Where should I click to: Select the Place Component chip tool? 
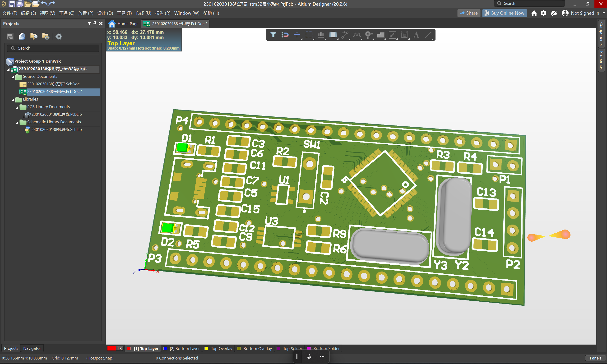(x=333, y=35)
